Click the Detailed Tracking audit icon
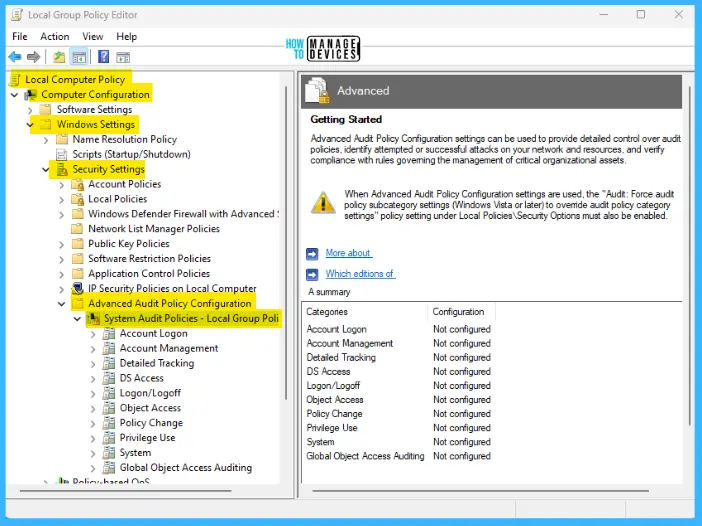This screenshot has width=702, height=526. point(109,363)
